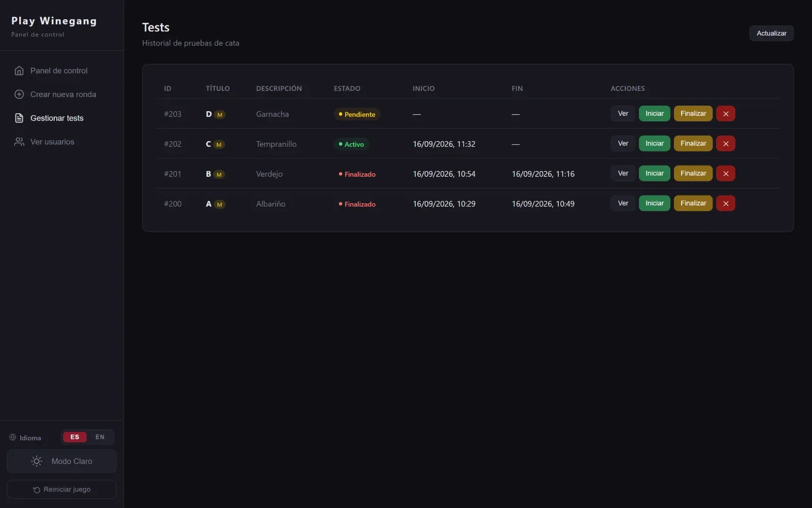The image size is (812, 508).
Task: Select the Gestionar tests document icon
Action: coord(19,118)
